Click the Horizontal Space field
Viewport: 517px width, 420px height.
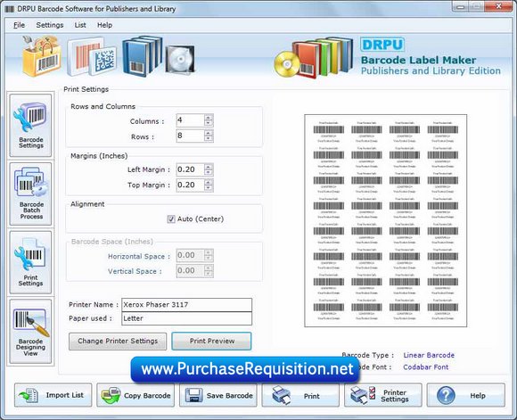190,255
